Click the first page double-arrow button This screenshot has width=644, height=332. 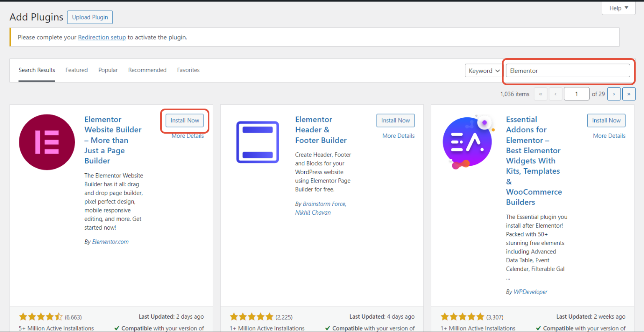tap(540, 94)
